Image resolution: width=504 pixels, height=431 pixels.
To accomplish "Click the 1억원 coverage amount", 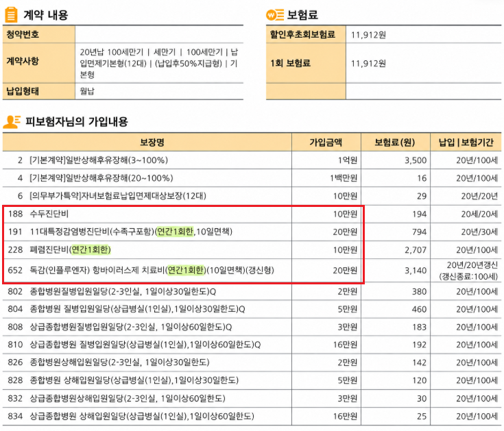I will point(348,160).
